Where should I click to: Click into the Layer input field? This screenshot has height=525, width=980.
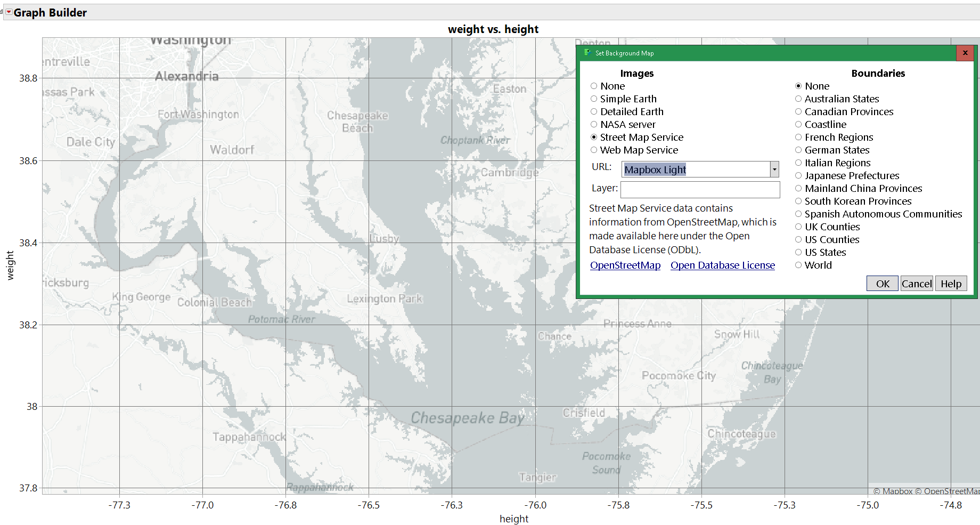[x=700, y=189]
